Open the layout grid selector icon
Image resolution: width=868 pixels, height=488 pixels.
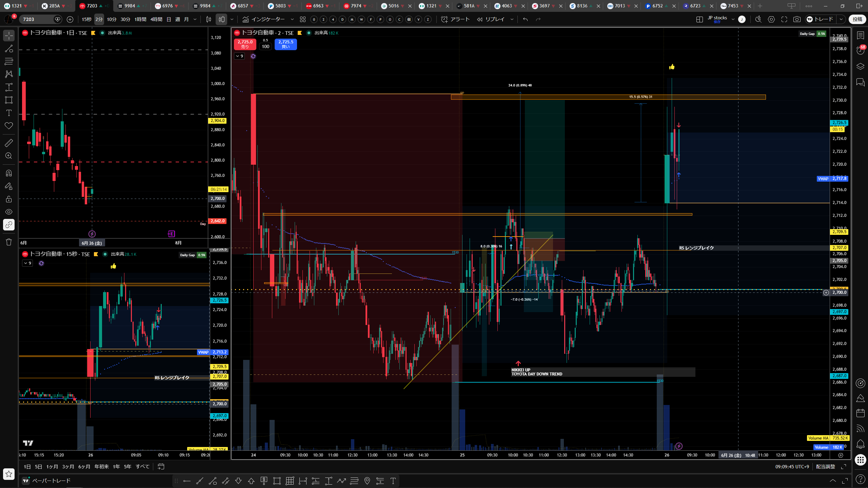pyautogui.click(x=699, y=19)
